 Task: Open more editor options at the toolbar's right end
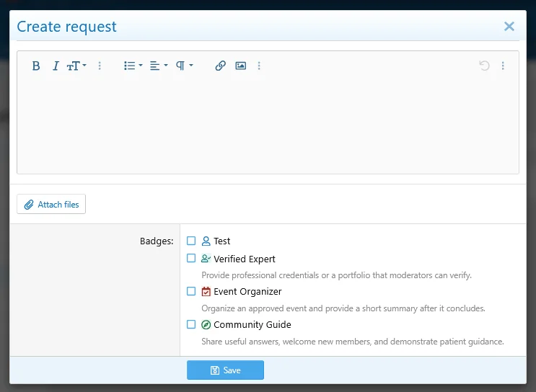coord(503,66)
